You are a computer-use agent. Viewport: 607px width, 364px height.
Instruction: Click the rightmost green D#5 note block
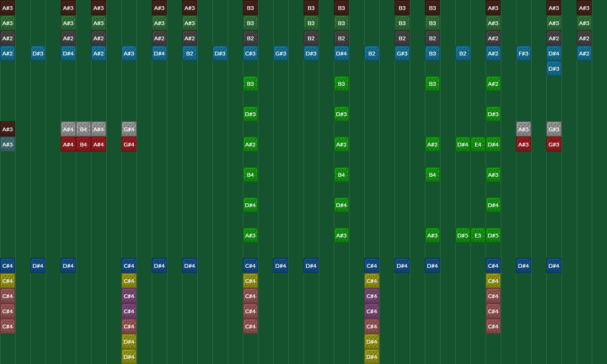(x=493, y=235)
